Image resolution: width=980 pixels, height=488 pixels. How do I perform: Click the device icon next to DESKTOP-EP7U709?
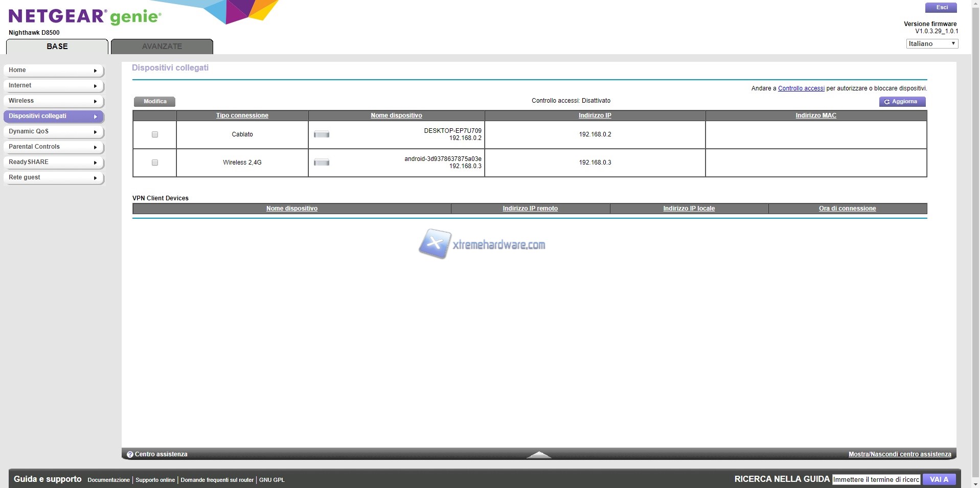[321, 134]
